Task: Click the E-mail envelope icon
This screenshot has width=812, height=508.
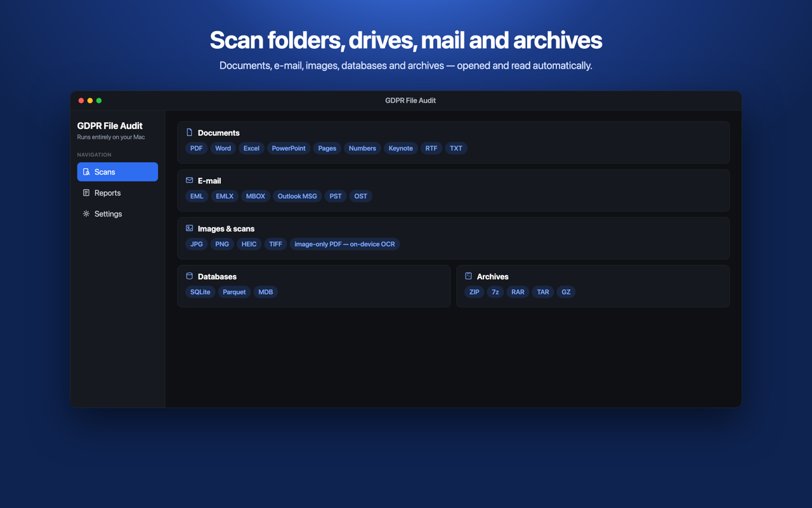Action: 189,180
